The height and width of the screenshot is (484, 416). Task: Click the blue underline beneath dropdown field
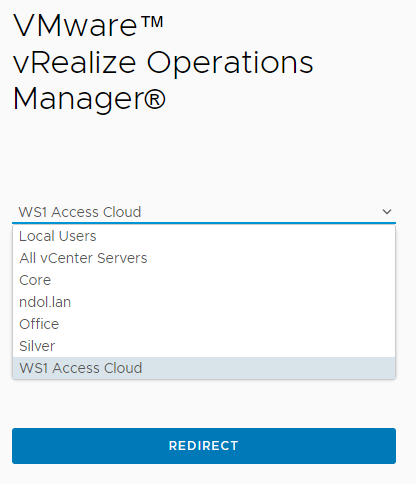[x=204, y=222]
